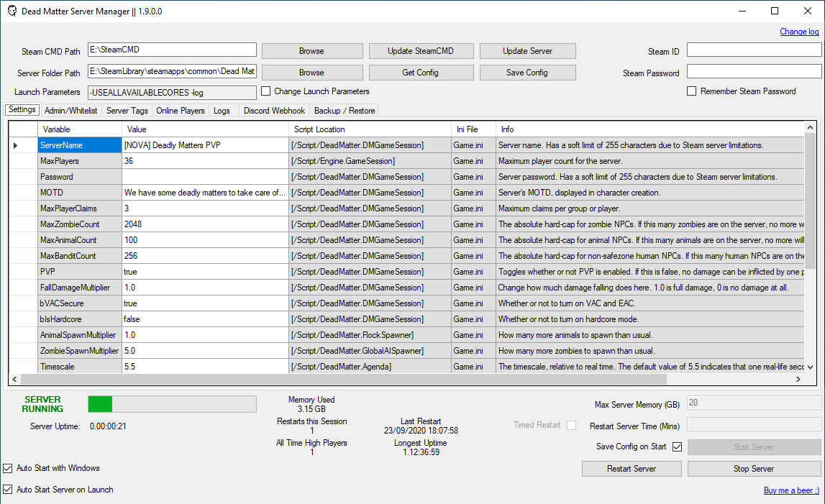
Task: Click Save Config to store server settings
Action: [x=527, y=73]
